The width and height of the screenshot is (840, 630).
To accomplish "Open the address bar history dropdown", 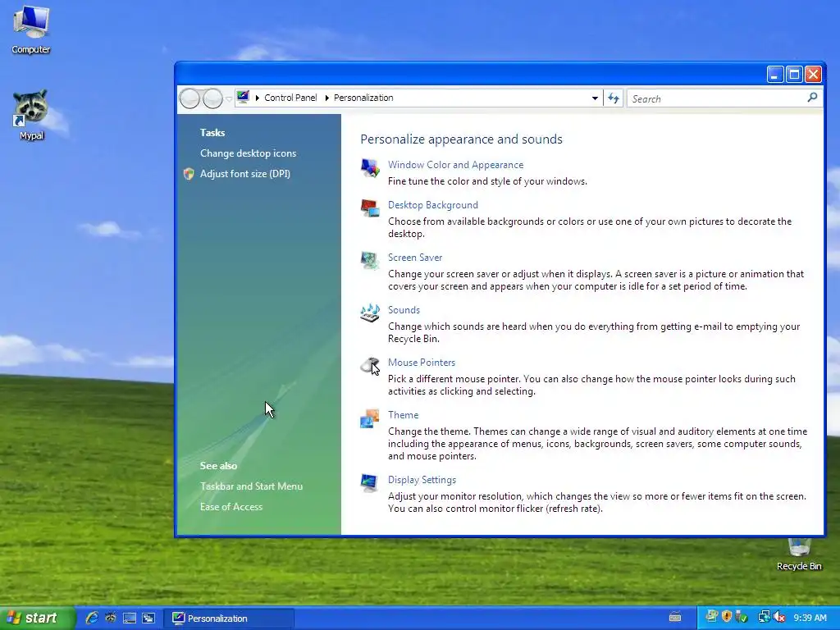I will click(595, 98).
